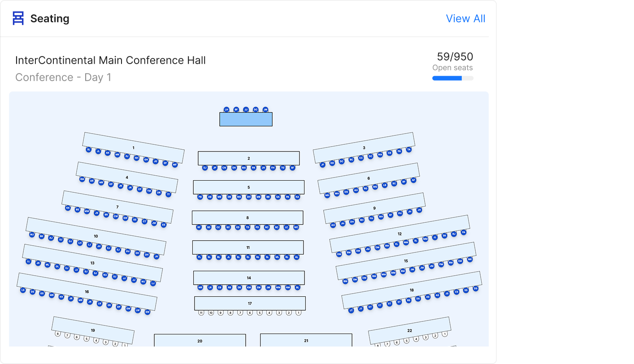Image resolution: width=634 pixels, height=364 pixels.
Task: Select seat MK at table 15
Action: tap(470, 259)
